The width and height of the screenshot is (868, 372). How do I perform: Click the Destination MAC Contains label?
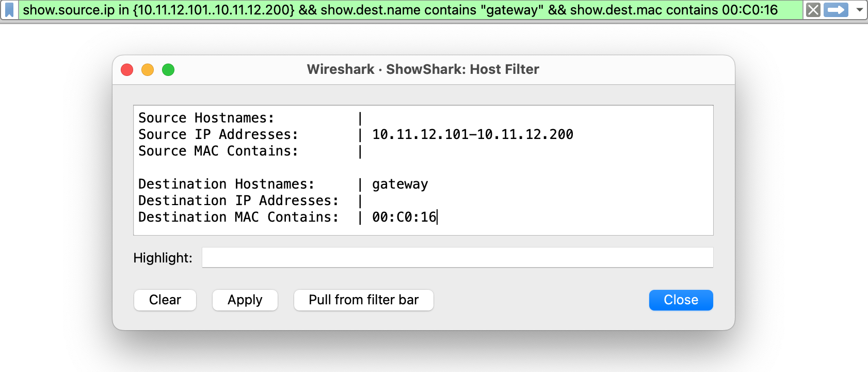click(238, 217)
